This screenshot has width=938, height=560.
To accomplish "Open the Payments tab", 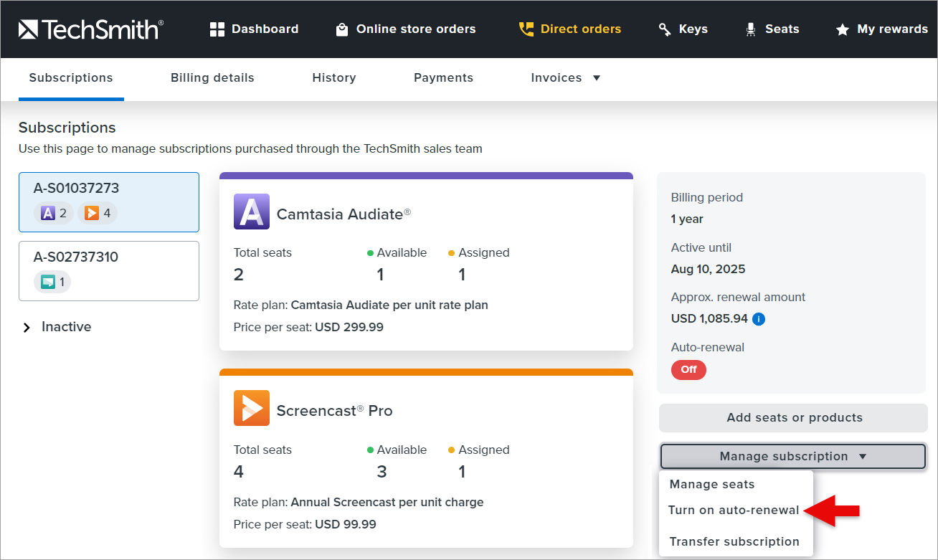I will [x=443, y=78].
